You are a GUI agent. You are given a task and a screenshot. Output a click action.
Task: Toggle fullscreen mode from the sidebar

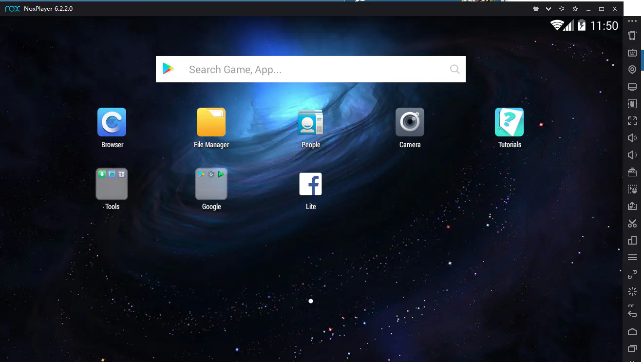pyautogui.click(x=632, y=121)
